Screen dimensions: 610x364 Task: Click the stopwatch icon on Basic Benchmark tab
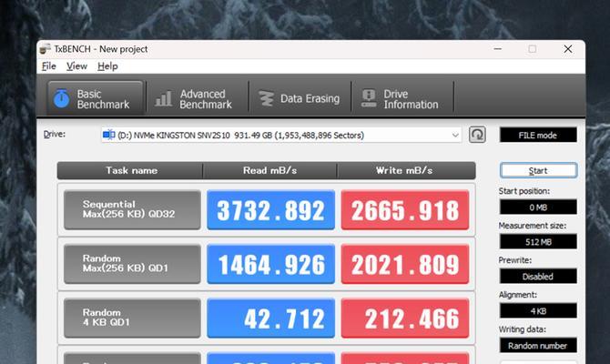pyautogui.click(x=62, y=99)
